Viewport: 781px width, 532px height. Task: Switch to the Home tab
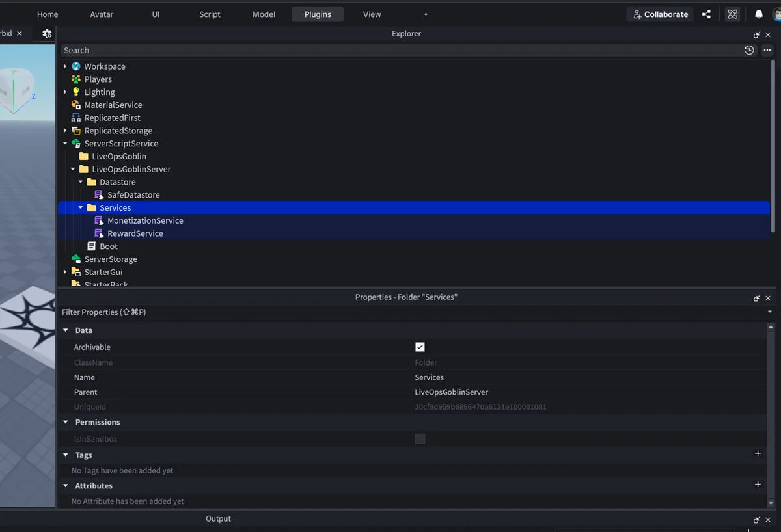(48, 14)
